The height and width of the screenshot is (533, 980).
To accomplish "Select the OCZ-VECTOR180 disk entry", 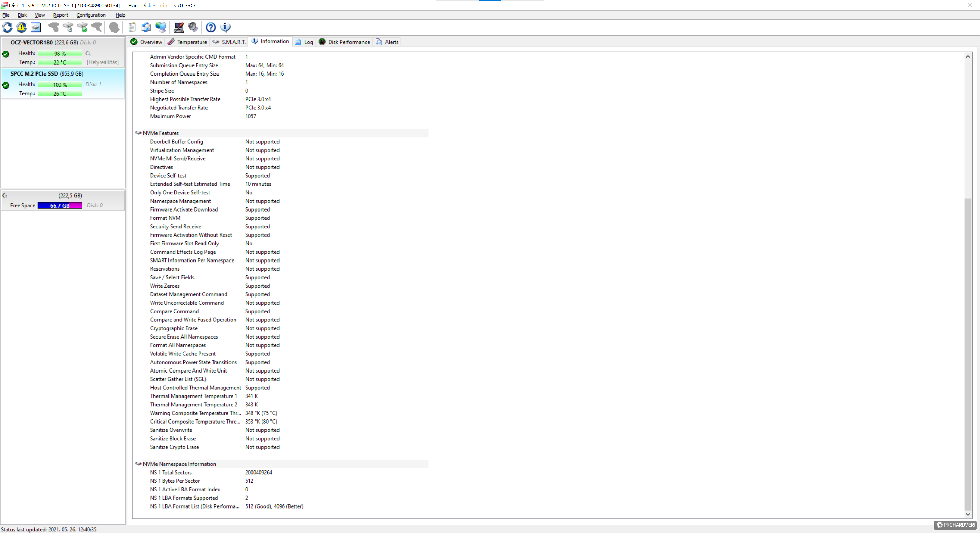I will (62, 52).
